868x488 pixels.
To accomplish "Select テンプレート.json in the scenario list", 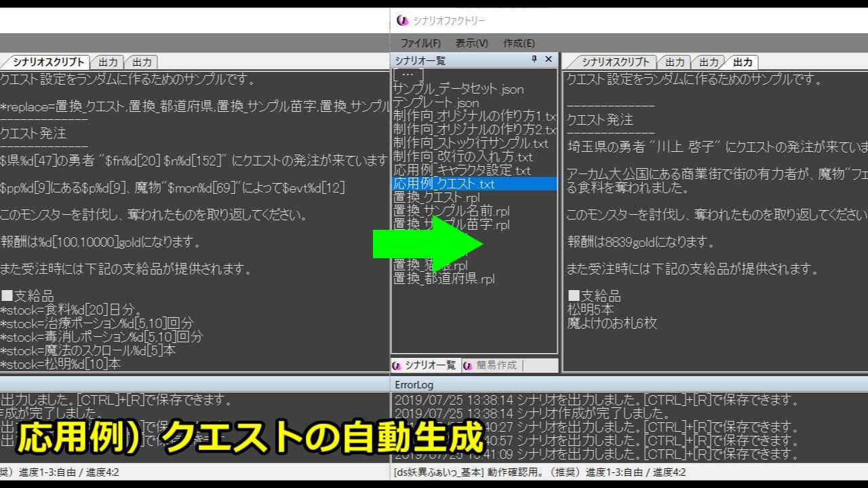I will click(x=436, y=102).
